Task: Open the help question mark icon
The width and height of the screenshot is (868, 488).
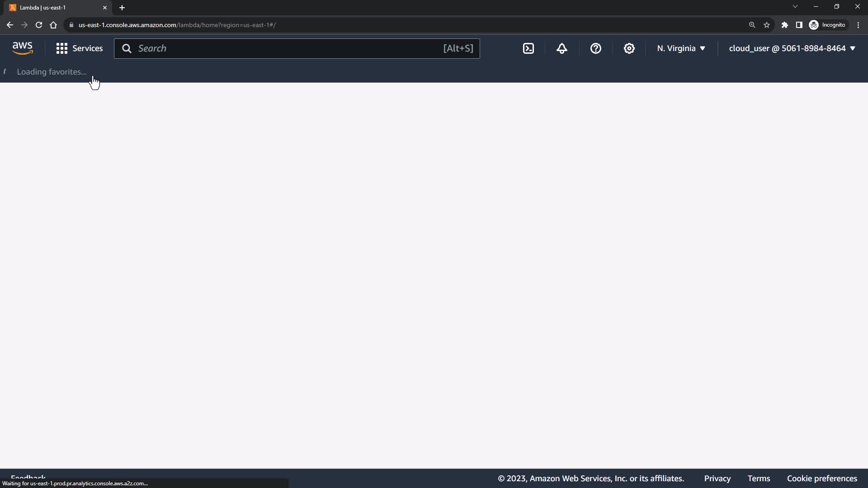Action: (596, 48)
